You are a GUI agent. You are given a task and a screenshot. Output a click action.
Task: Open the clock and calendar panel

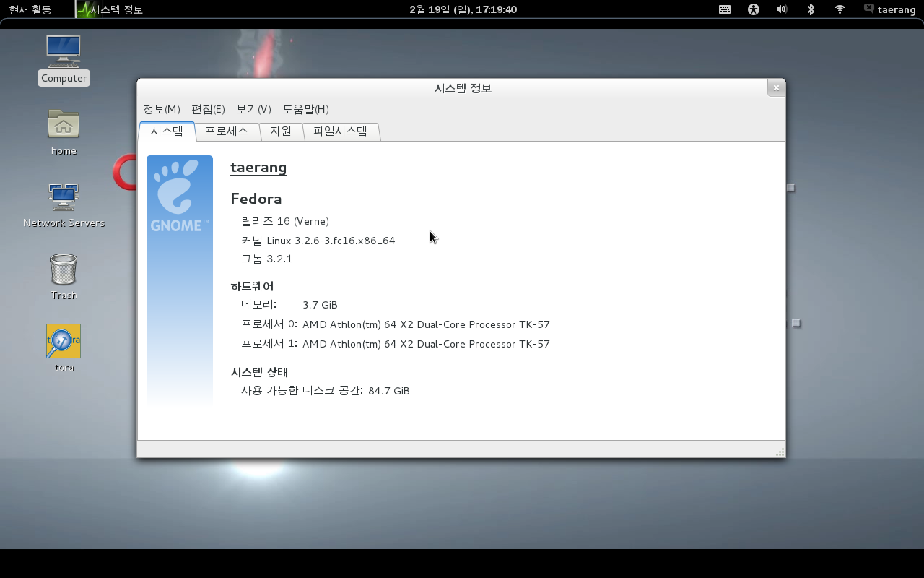coord(463,9)
